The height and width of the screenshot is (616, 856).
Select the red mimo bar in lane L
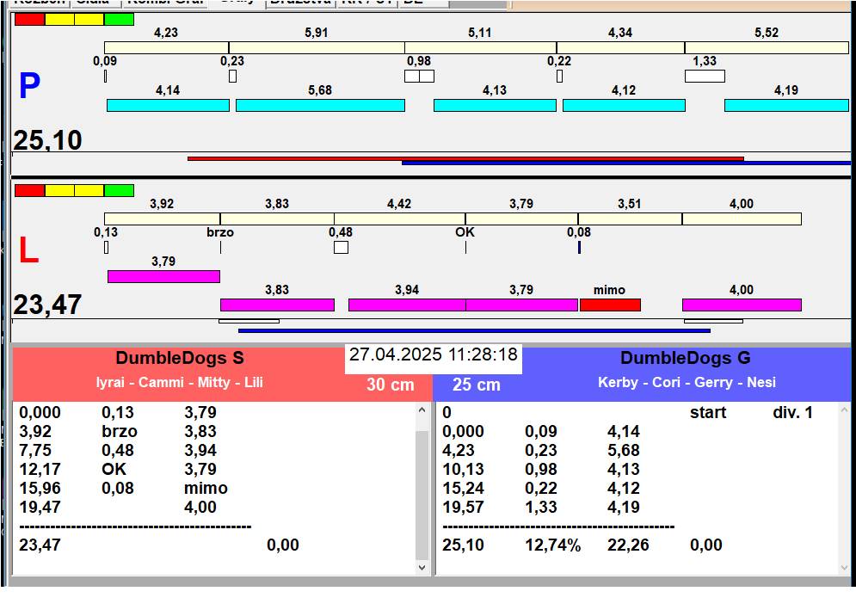pyautogui.click(x=610, y=305)
